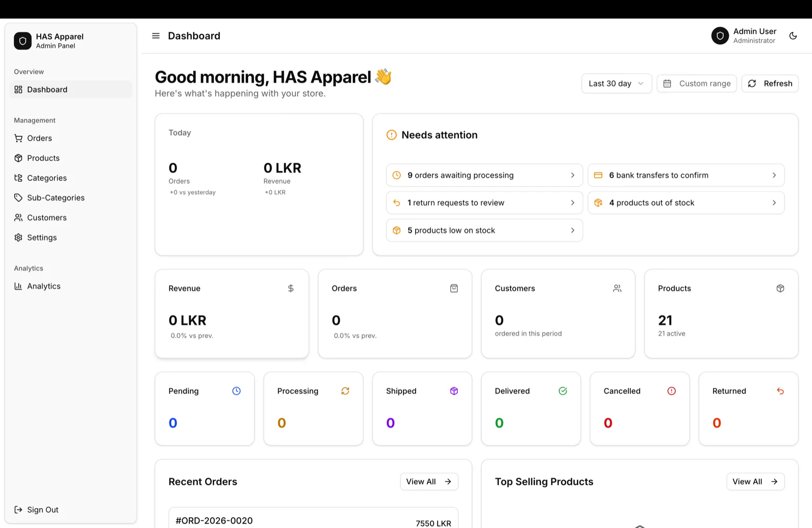Select the Pending orders status card

point(205,409)
